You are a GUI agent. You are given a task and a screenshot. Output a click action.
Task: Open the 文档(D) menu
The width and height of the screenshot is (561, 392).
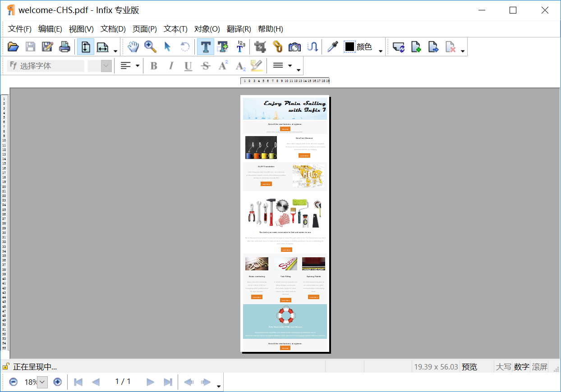pyautogui.click(x=113, y=29)
